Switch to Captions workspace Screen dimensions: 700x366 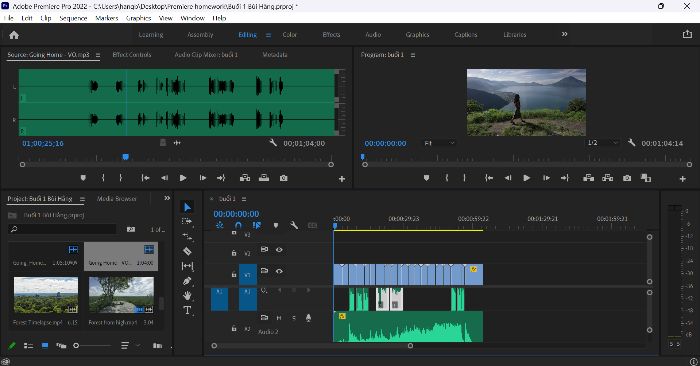(x=466, y=34)
